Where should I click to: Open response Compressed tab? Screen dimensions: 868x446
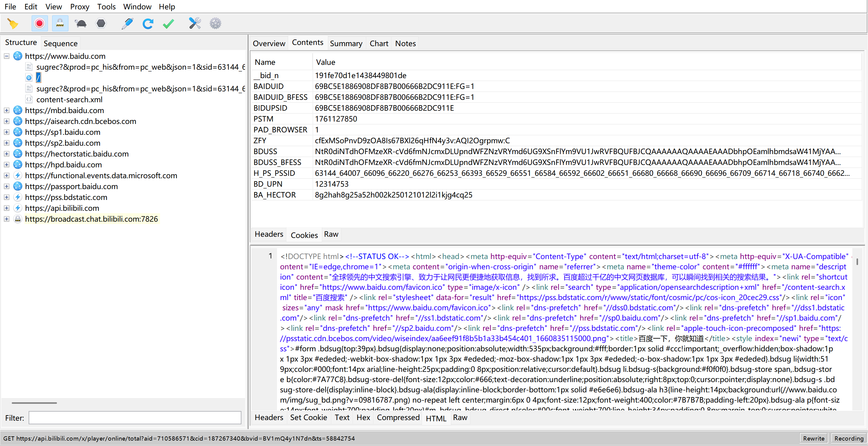click(x=398, y=417)
